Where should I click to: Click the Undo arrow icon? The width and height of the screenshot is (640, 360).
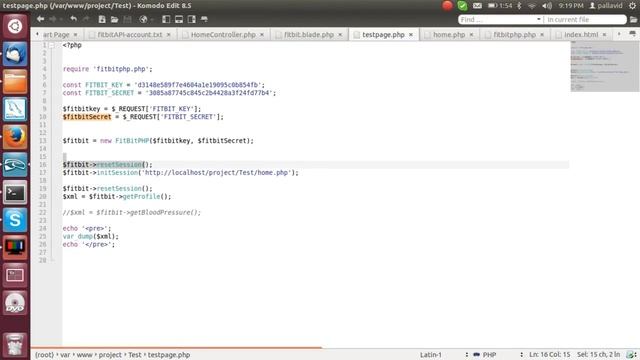coord(73,19)
